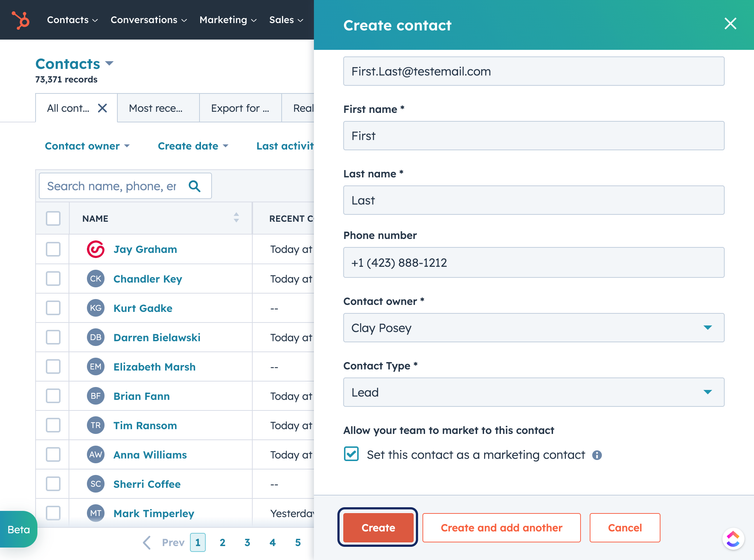Sort by the NAME column arrows

[x=236, y=218]
